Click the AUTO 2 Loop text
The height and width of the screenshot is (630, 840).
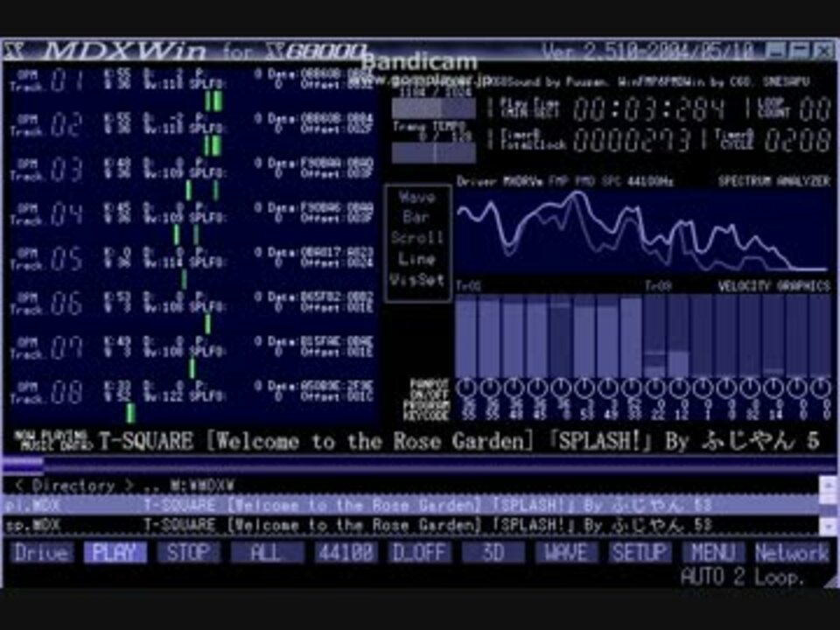click(743, 577)
